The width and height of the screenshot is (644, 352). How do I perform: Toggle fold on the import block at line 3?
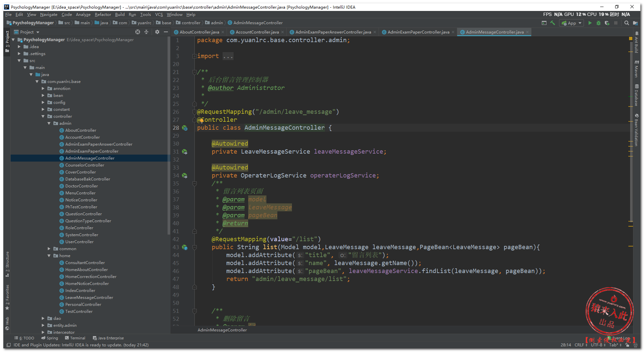194,56
